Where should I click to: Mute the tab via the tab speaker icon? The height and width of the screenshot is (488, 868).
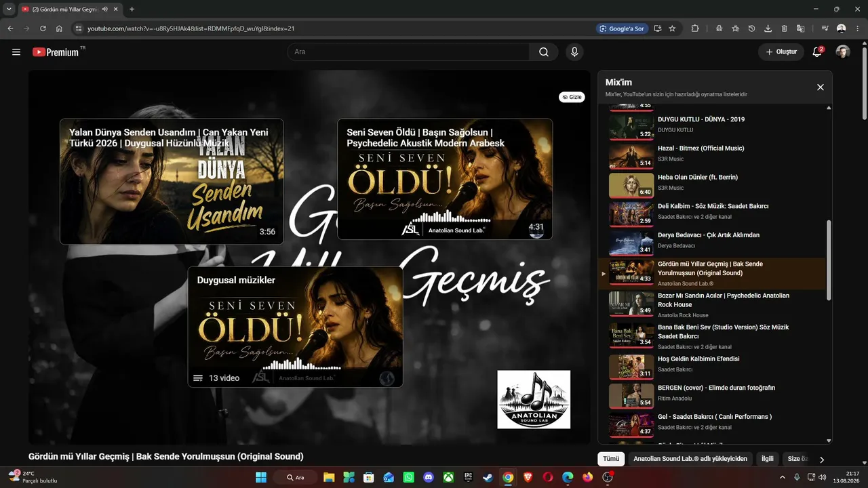point(105,9)
